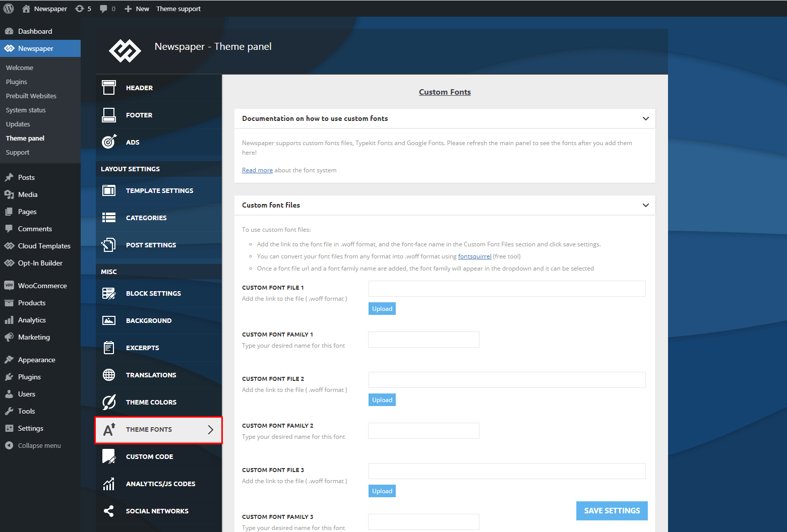Viewport: 787px width, 532px height.
Task: Click the WordPress logo in admin bar
Action: pyautogui.click(x=9, y=9)
